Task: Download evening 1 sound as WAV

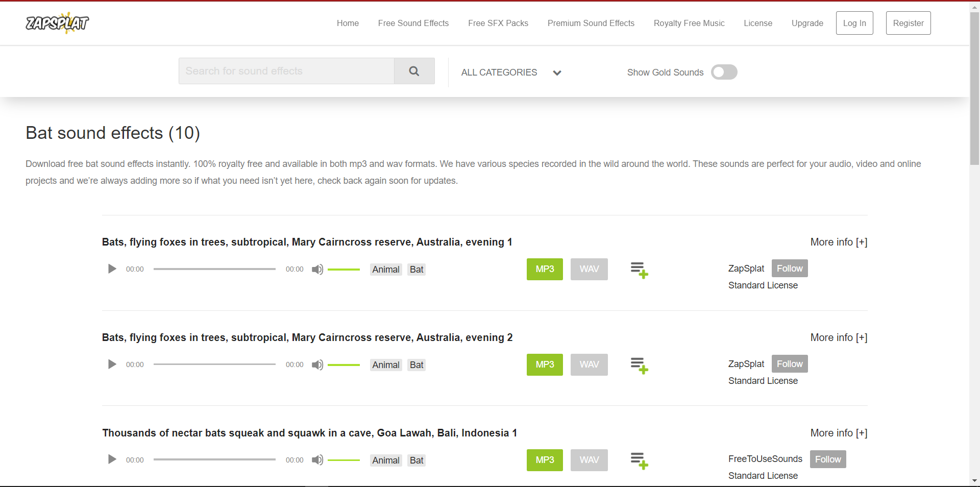Action: click(x=589, y=269)
